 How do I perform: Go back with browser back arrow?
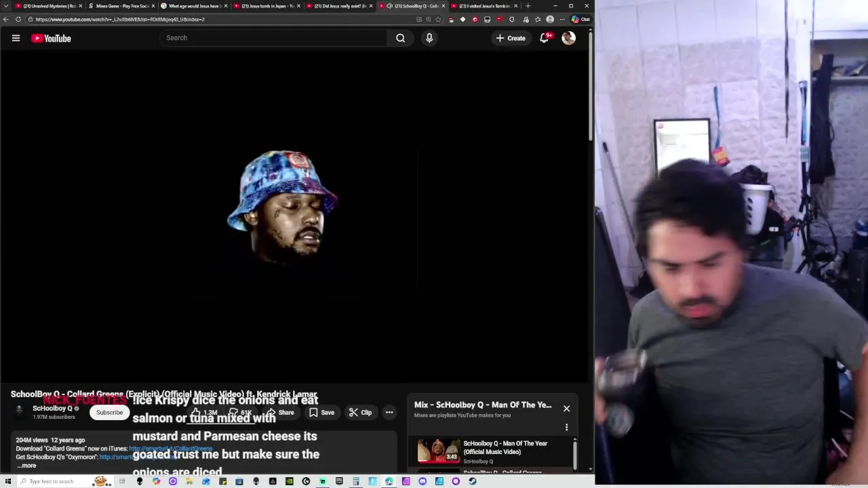pyautogui.click(x=6, y=19)
